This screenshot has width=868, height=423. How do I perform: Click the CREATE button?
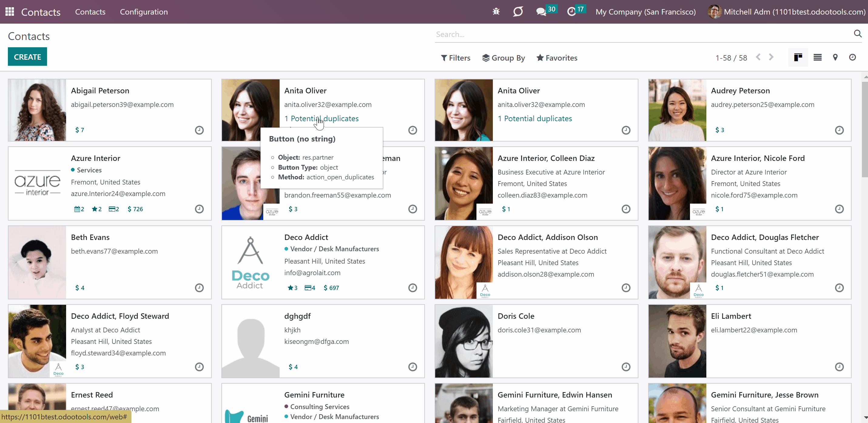click(x=27, y=57)
